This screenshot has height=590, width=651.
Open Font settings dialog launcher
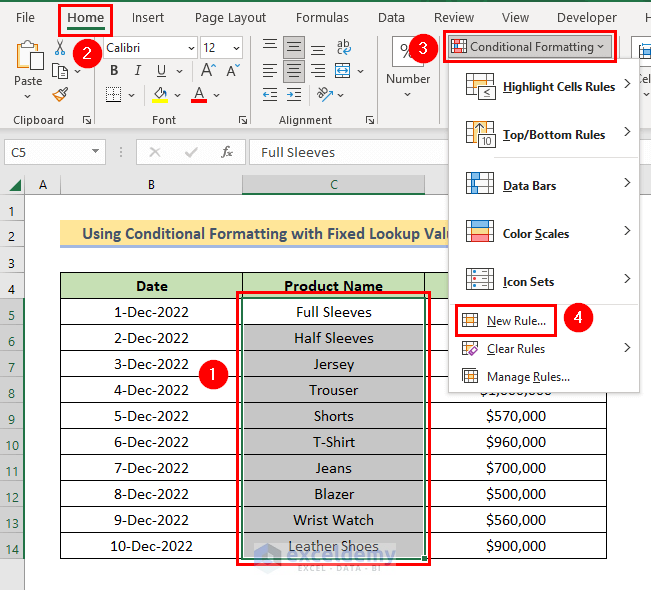(x=243, y=120)
